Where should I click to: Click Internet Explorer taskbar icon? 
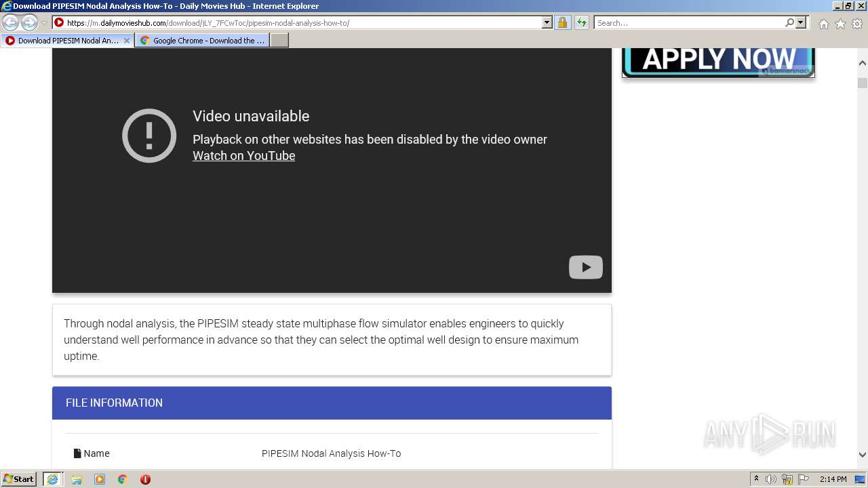click(52, 479)
